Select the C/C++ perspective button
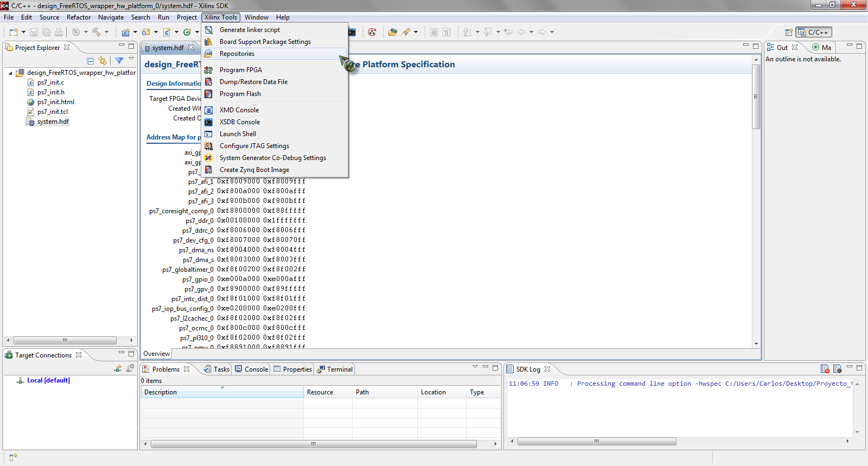This screenshot has height=466, width=868. 814,32
